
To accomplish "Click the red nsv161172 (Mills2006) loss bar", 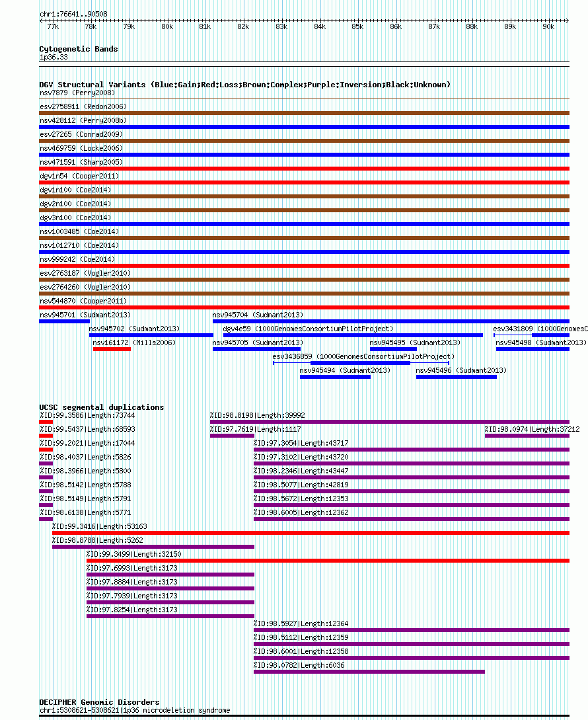I will 112,350.
